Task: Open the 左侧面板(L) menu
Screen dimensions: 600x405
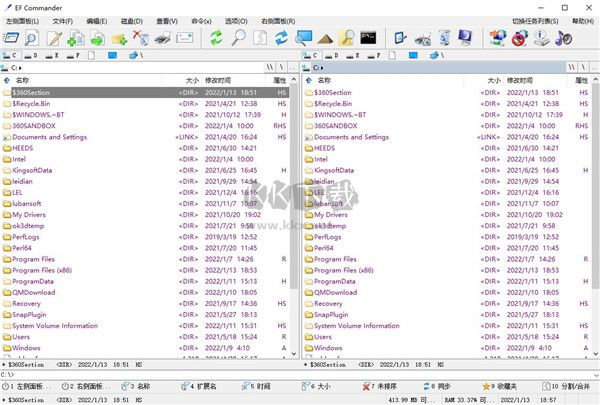Action: click(23, 21)
